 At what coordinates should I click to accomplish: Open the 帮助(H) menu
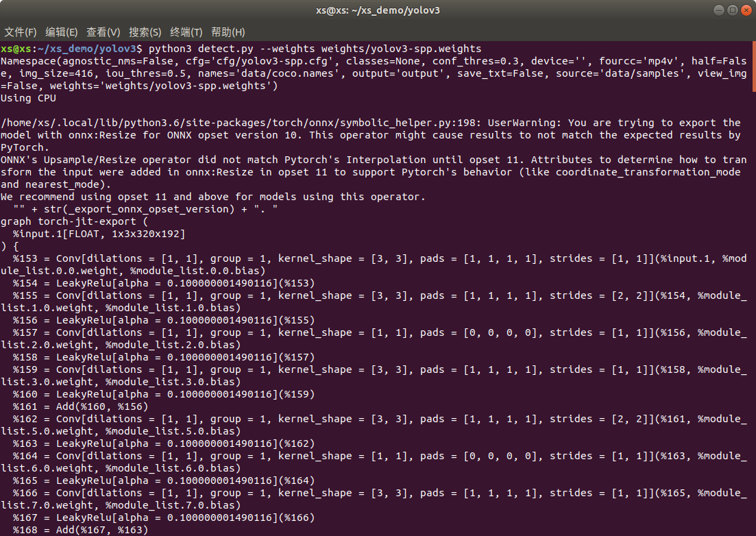pos(228,32)
